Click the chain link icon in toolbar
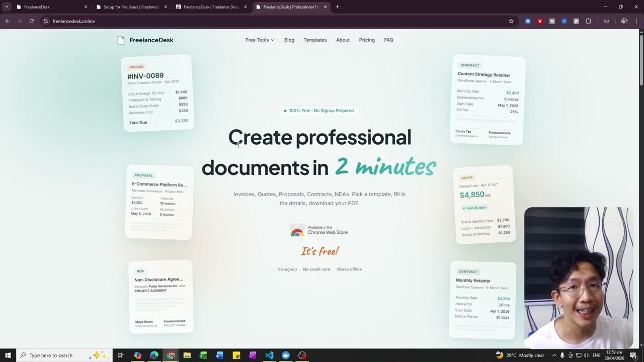This screenshot has height=362, width=644. point(606,21)
